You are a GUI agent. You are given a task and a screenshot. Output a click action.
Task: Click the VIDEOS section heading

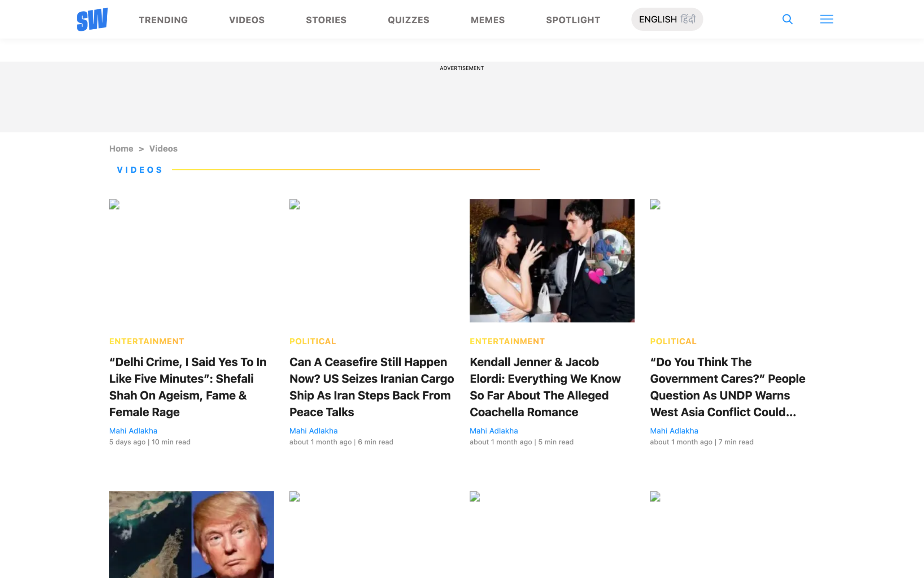pos(140,170)
